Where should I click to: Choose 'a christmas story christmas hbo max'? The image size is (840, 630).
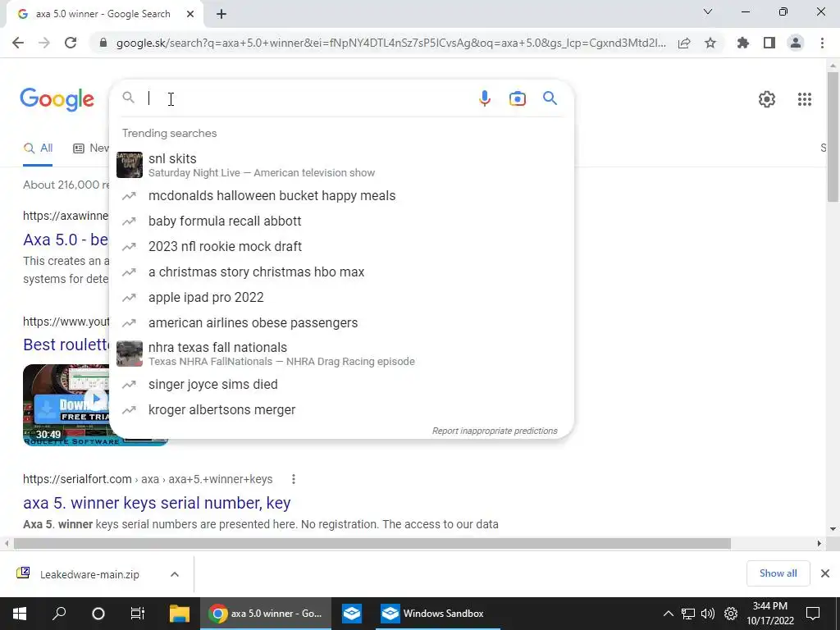pyautogui.click(x=341, y=272)
